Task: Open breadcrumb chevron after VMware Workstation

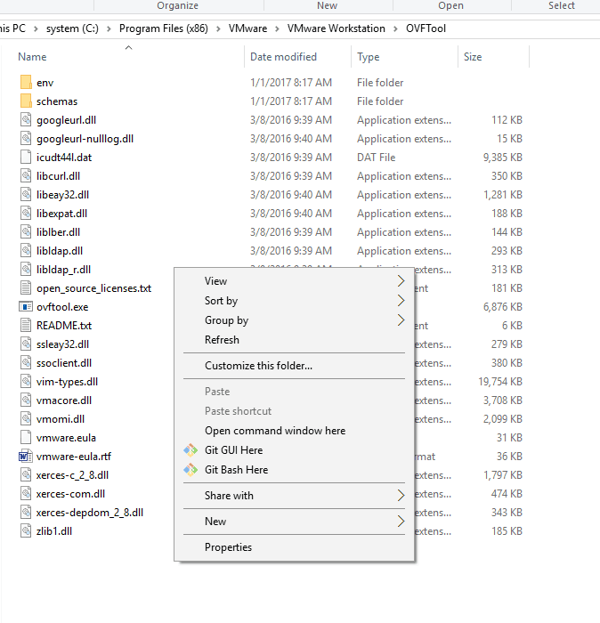Action: 395,29
